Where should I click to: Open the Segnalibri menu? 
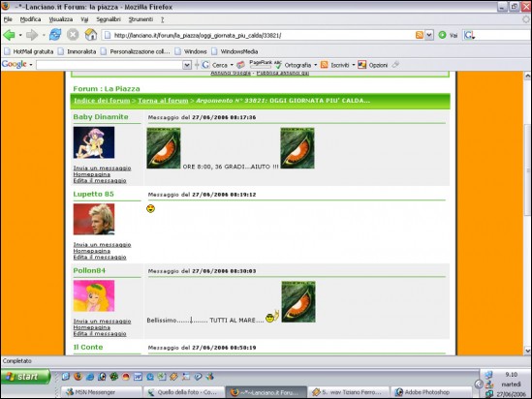109,19
